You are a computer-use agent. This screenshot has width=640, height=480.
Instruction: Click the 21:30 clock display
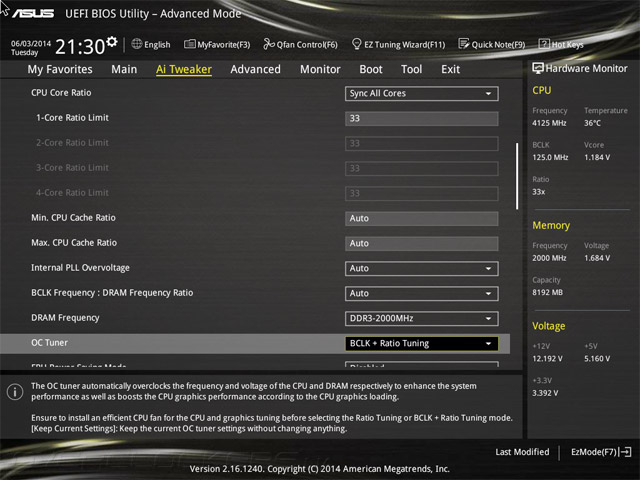point(80,47)
